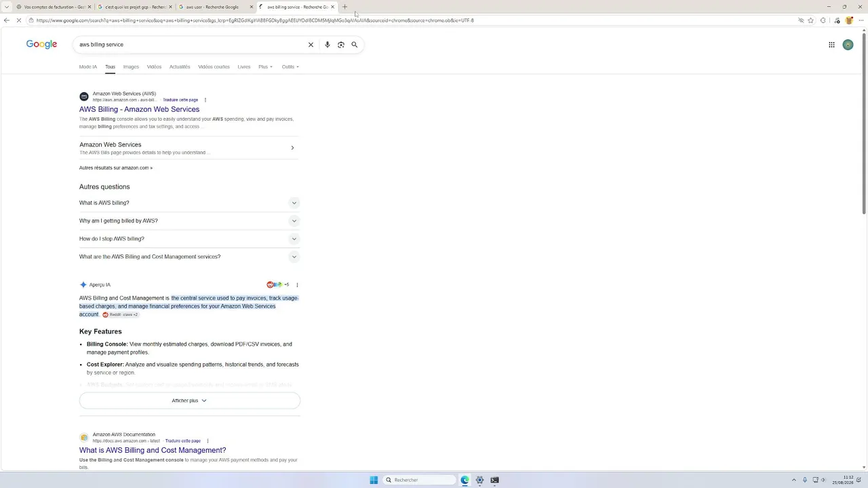Image resolution: width=868 pixels, height=488 pixels.
Task: Expand AI overview with 'Afficher plus'
Action: coord(189,401)
